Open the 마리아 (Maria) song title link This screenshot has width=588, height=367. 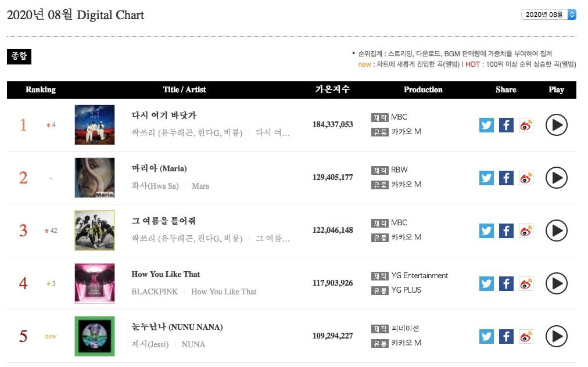[x=159, y=168]
